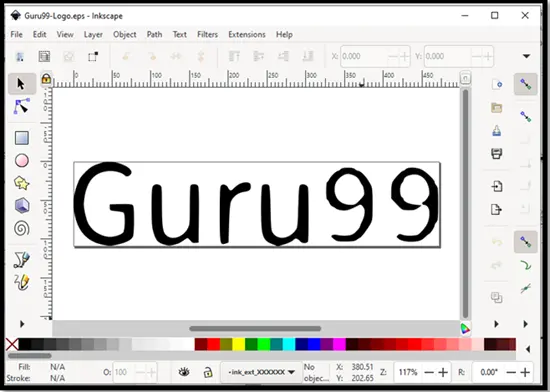Click the horizontal canvas scrollbar
This screenshot has width=550, height=392.
255,329
